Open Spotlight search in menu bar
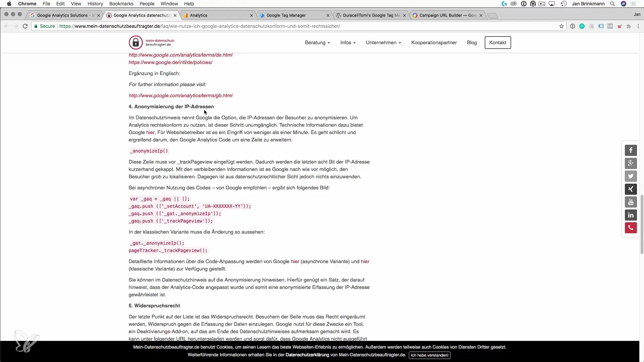 point(612,4)
